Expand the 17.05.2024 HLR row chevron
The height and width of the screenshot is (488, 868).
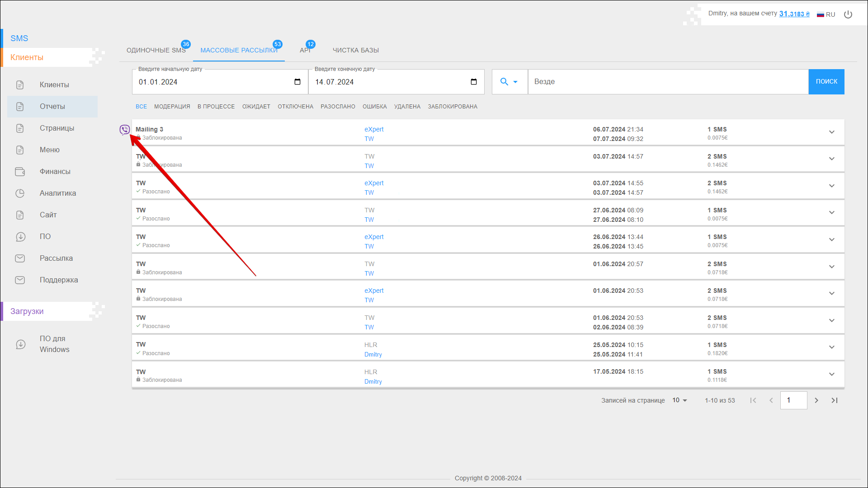coord(831,375)
